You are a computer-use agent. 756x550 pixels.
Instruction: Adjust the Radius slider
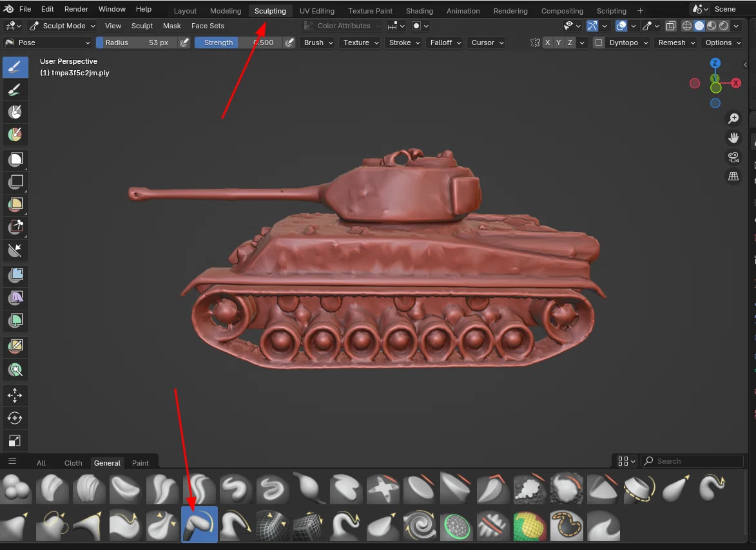tap(137, 43)
